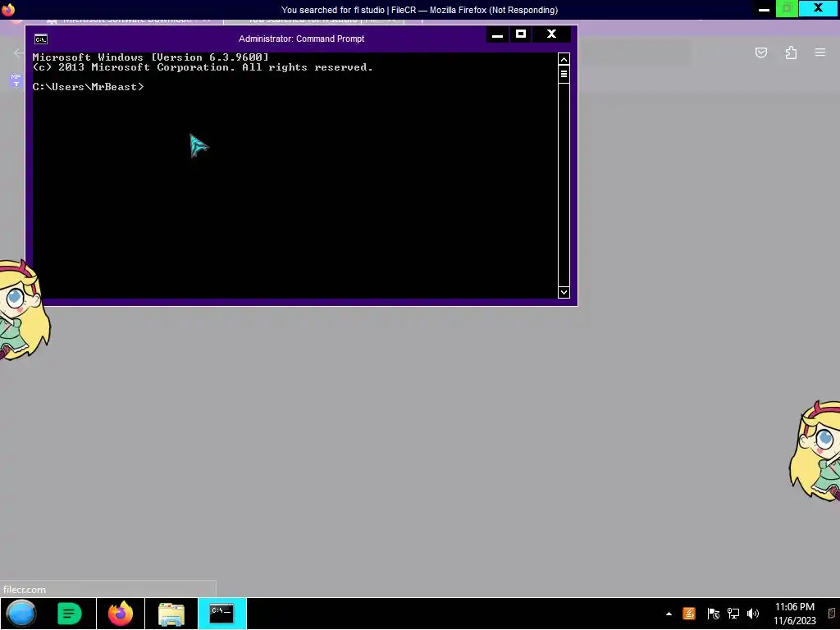The image size is (840, 630).
Task: Open the Action Center flag icon
Action: [x=714, y=614]
